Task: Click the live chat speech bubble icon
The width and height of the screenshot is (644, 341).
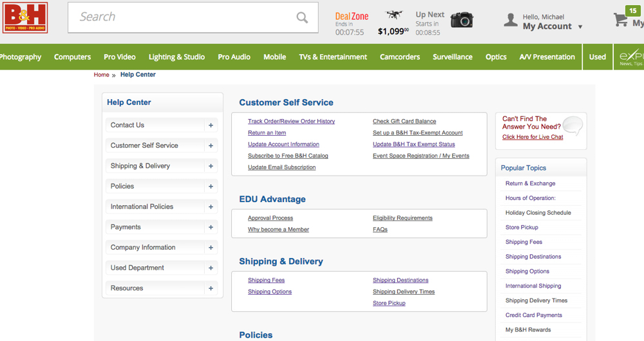Action: click(573, 125)
